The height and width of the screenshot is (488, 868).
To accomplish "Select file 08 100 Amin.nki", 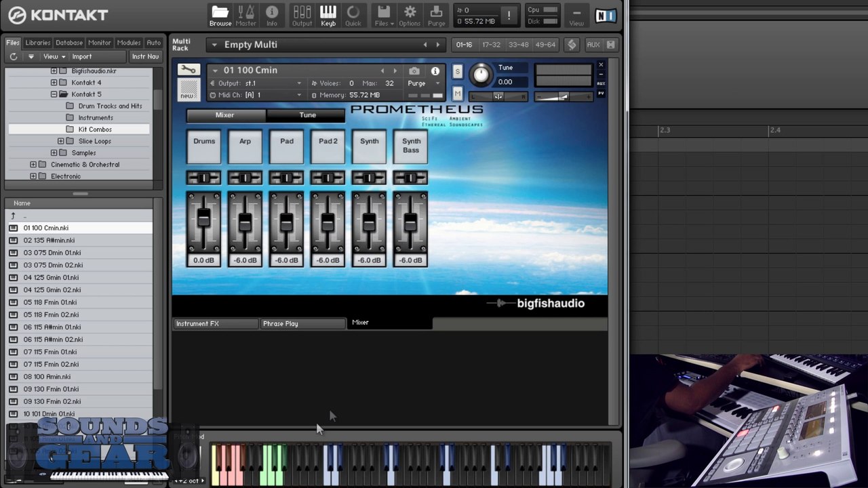I will click(80, 377).
